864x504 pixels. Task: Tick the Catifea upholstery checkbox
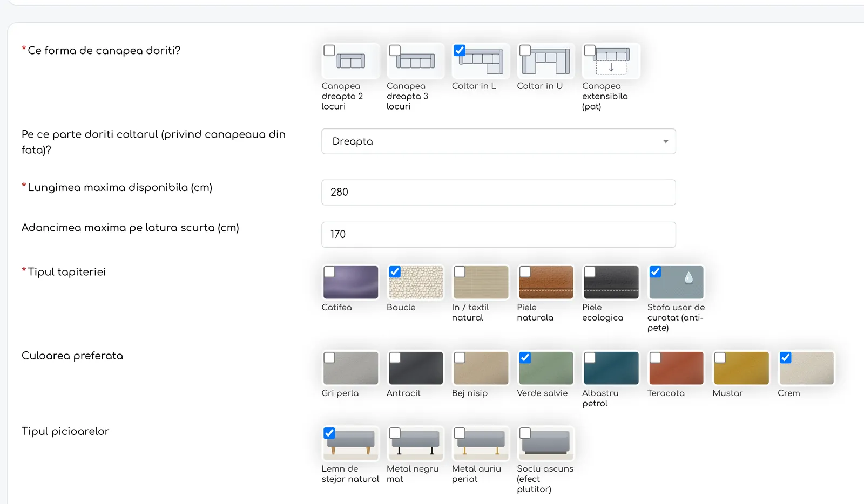[x=329, y=271]
